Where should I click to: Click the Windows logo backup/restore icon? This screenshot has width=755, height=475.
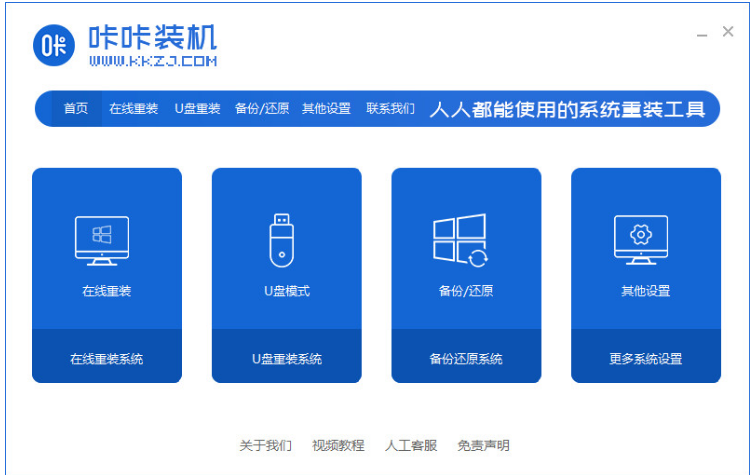coord(460,241)
